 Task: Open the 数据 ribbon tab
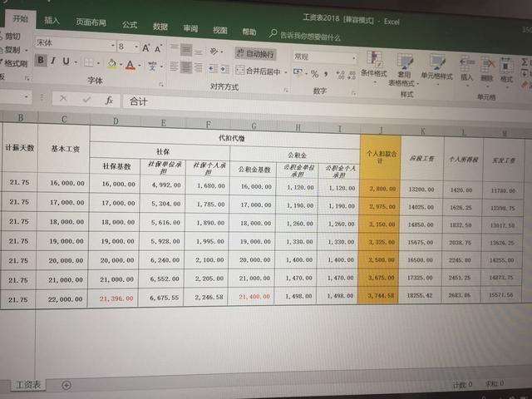pyautogui.click(x=160, y=27)
